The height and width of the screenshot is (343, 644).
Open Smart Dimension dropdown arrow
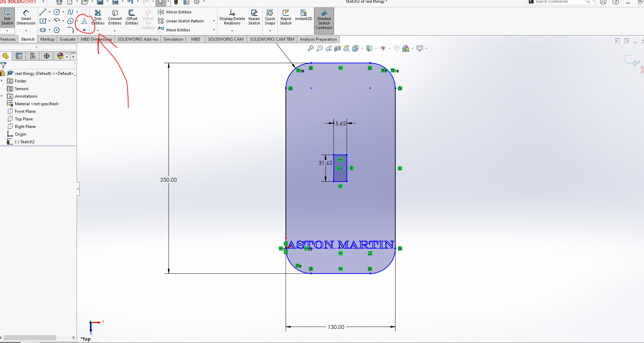[26, 31]
